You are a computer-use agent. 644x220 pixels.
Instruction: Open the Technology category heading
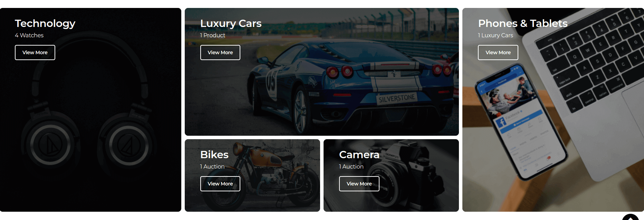pyautogui.click(x=45, y=23)
